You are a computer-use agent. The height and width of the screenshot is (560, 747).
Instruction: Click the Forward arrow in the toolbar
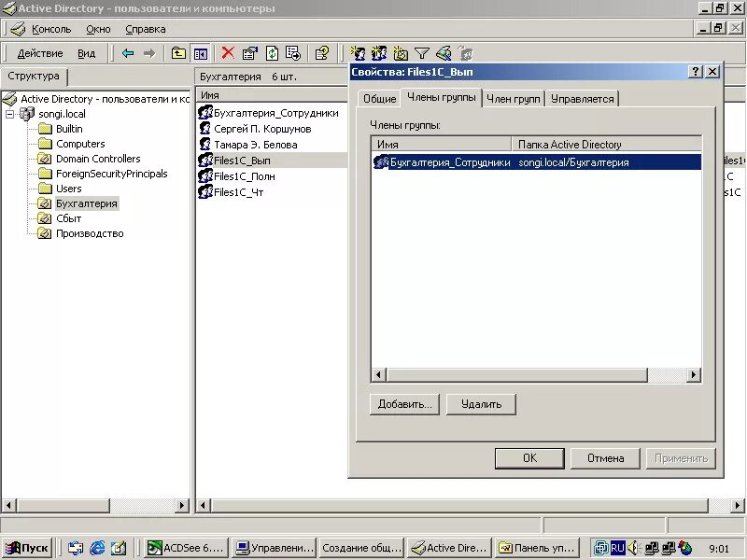[149, 53]
